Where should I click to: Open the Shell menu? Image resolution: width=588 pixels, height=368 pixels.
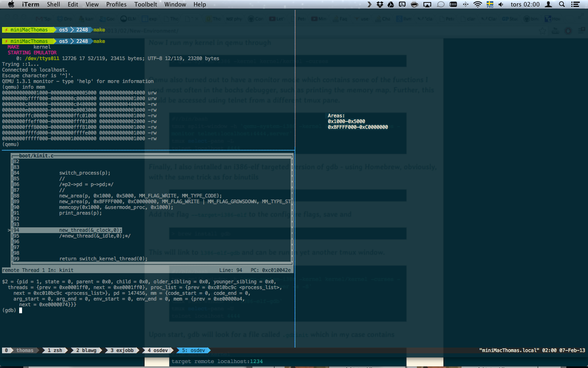tap(53, 4)
